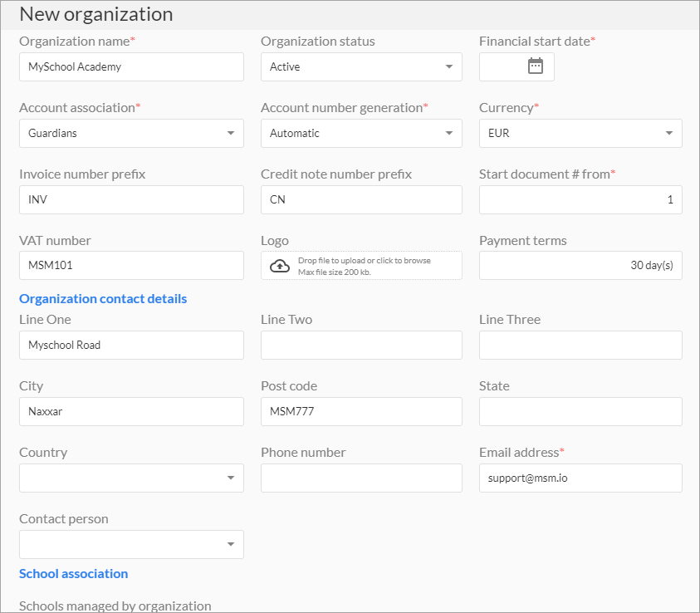Click the Invoice number prefix field
This screenshot has height=613, width=700.
[x=131, y=199]
